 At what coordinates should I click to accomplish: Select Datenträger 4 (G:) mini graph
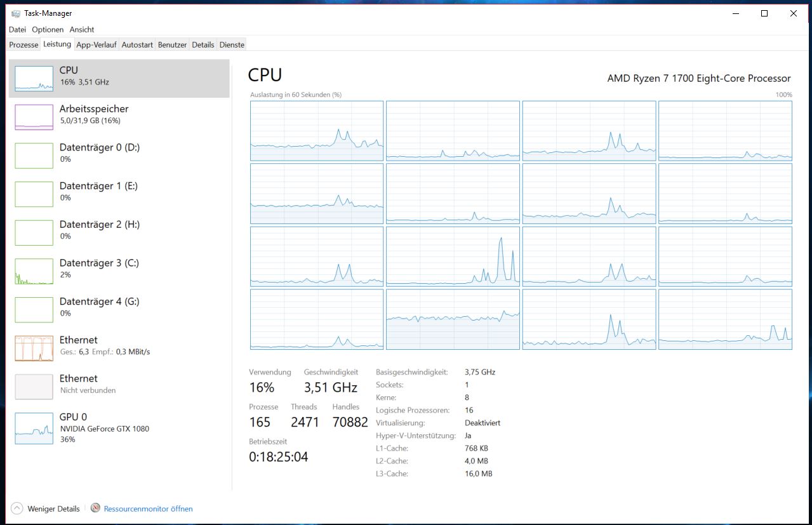coord(34,310)
